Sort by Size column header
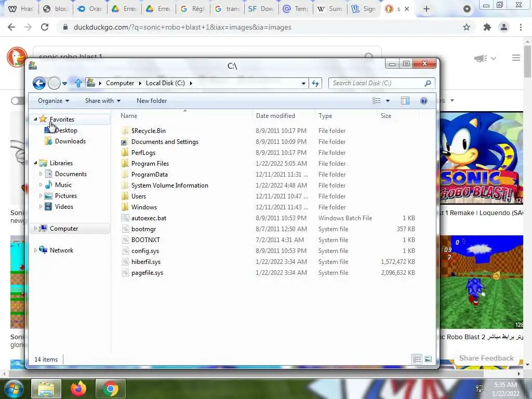 tap(386, 116)
